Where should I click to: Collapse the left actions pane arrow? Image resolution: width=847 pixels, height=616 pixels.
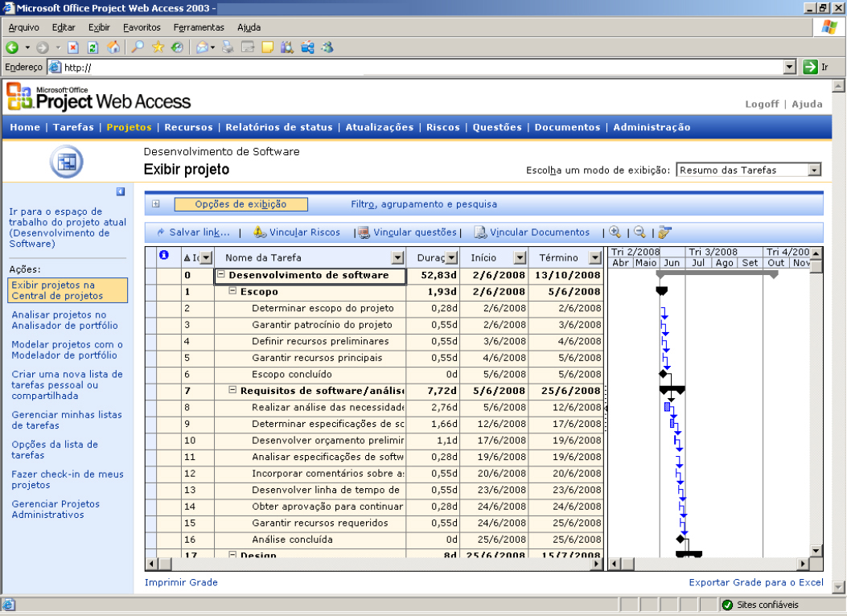pyautogui.click(x=121, y=191)
